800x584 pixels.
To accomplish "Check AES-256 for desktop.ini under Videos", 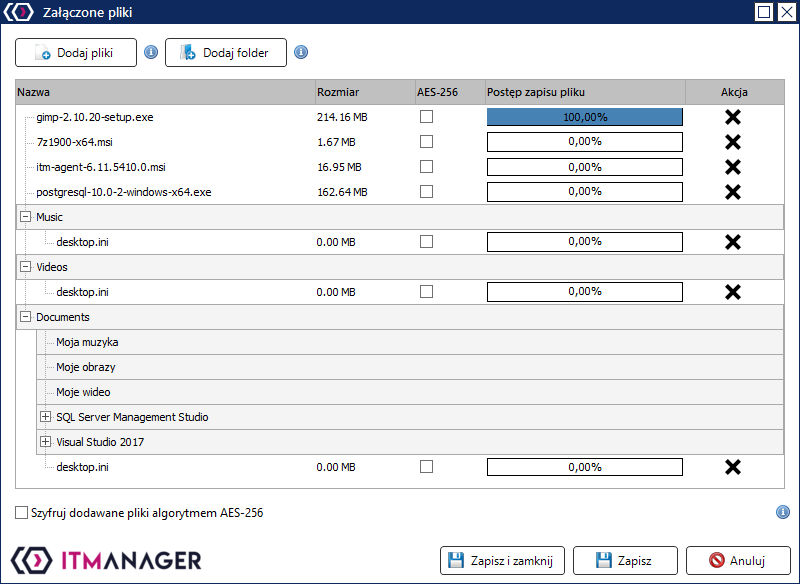I will 427,291.
